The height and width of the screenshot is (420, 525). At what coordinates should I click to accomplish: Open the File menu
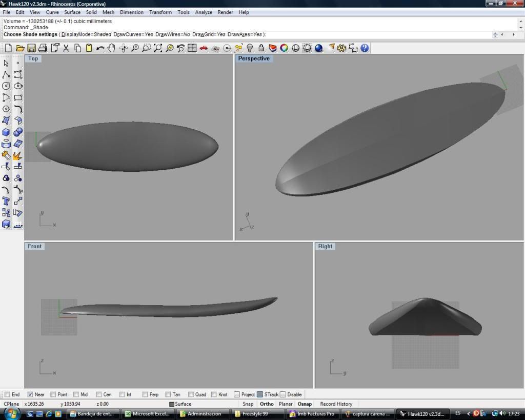[6, 12]
